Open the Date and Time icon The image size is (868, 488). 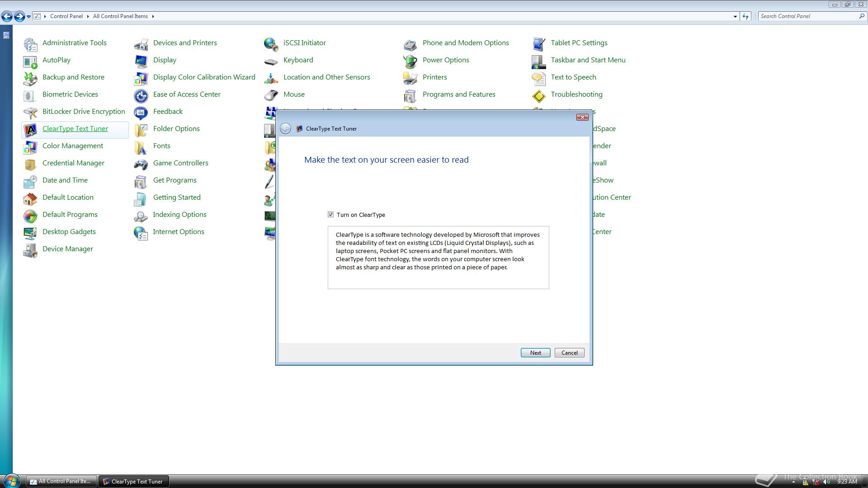click(30, 182)
